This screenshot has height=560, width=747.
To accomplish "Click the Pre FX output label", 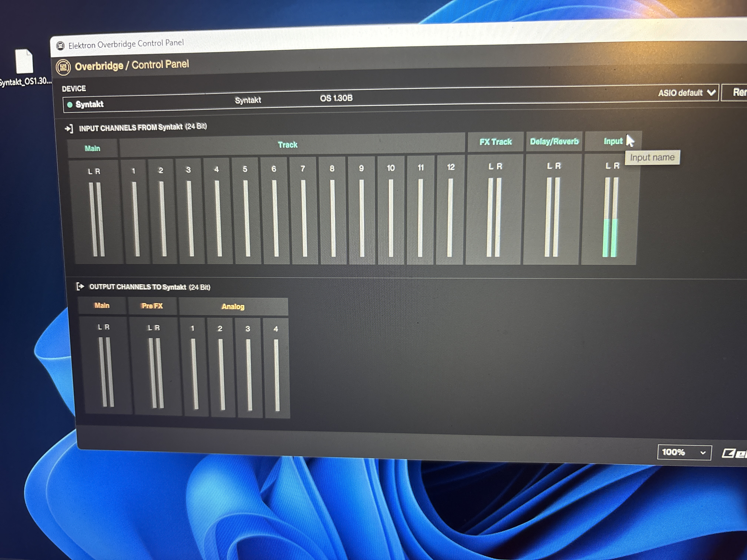I will pos(152,306).
